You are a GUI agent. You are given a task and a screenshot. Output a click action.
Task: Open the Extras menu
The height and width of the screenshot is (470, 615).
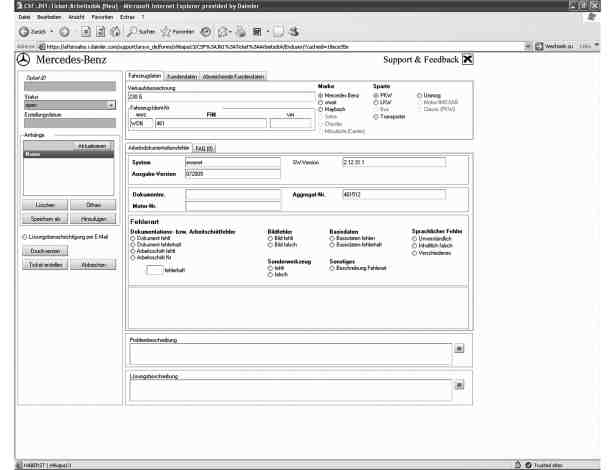click(127, 17)
